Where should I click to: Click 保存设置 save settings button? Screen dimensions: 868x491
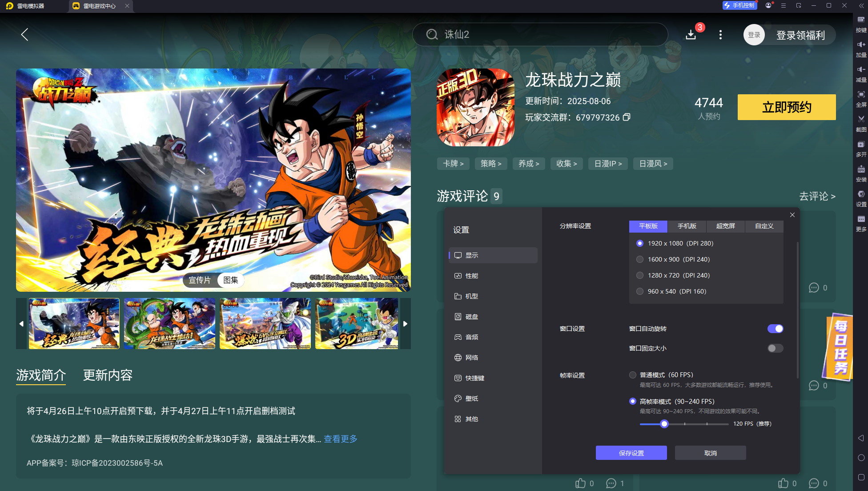point(631,453)
